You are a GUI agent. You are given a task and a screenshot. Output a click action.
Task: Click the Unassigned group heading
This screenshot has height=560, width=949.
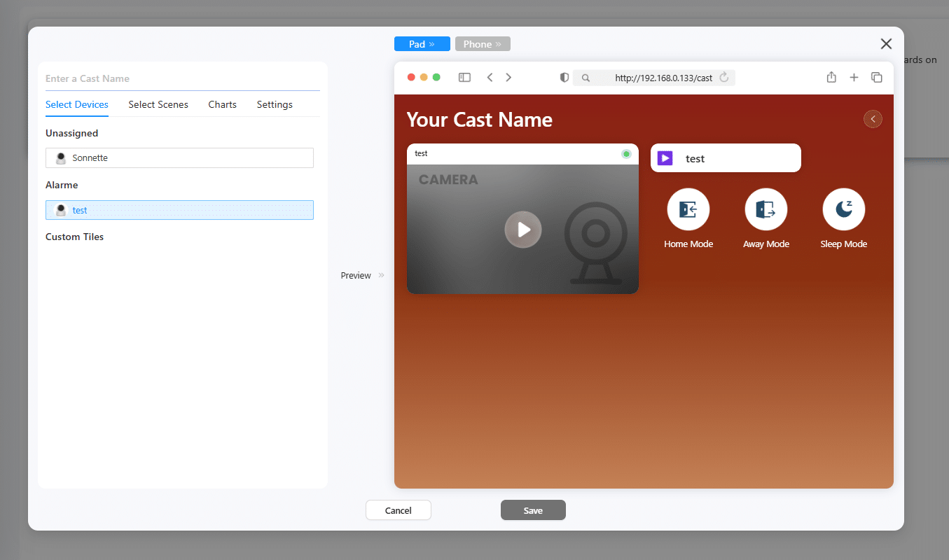[71, 133]
